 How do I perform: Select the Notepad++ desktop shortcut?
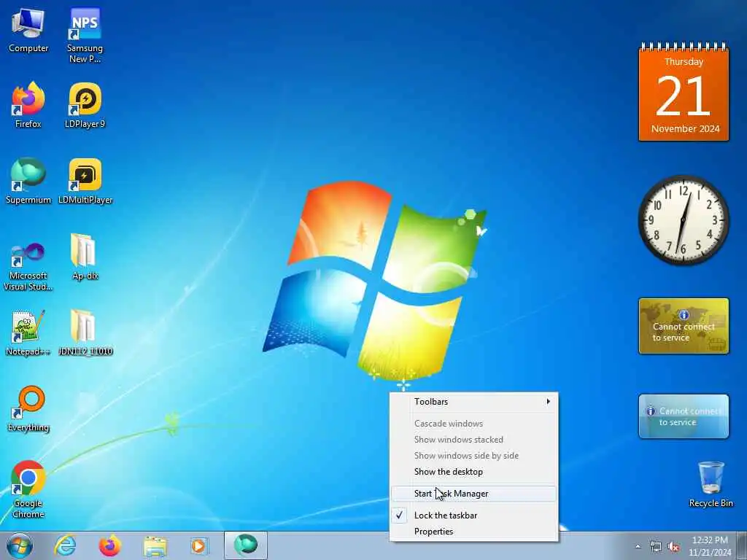pos(28,332)
